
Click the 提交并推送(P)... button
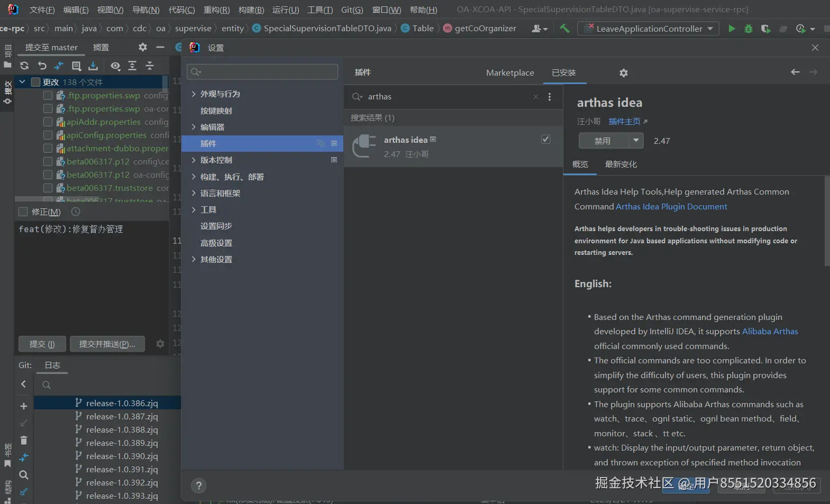pyautogui.click(x=107, y=344)
